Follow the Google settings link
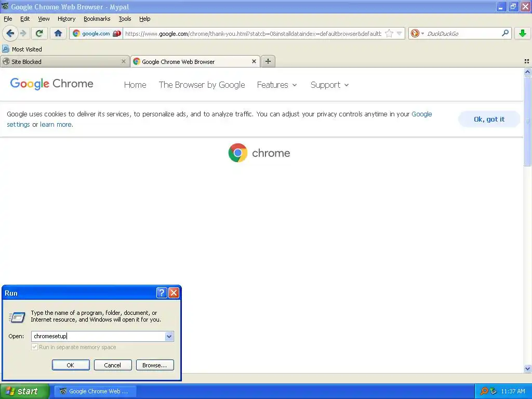 pos(422,114)
